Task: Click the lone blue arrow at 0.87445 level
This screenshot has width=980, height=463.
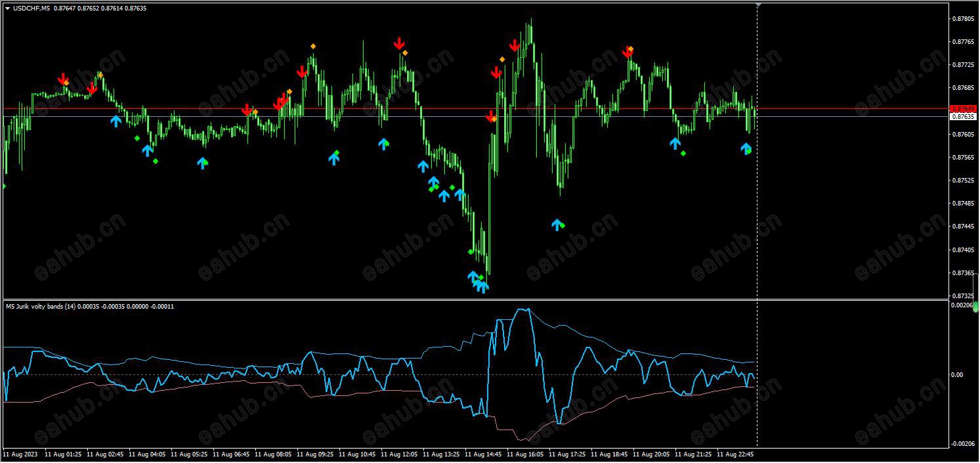Action: pyautogui.click(x=557, y=225)
